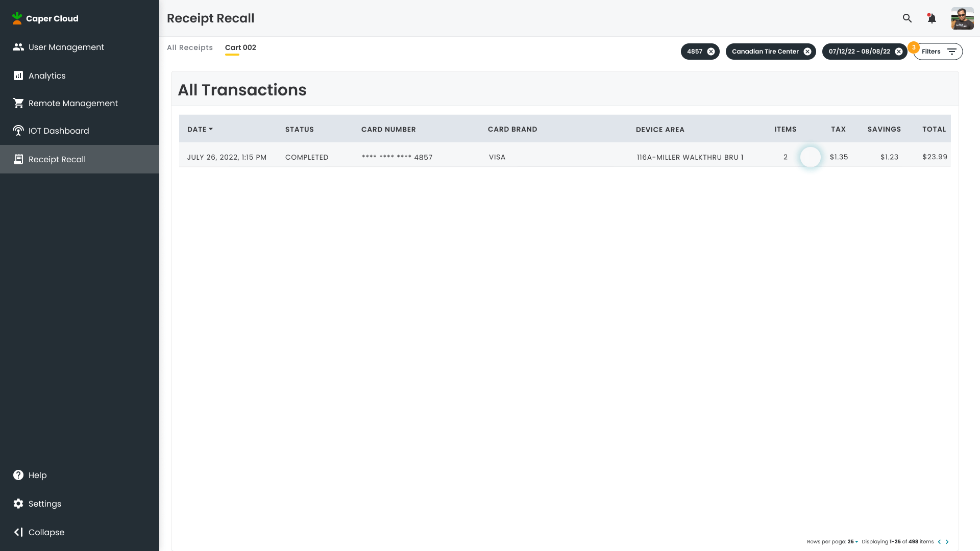The image size is (980, 551).
Task: Sort by the Date column arrow
Action: (x=211, y=129)
